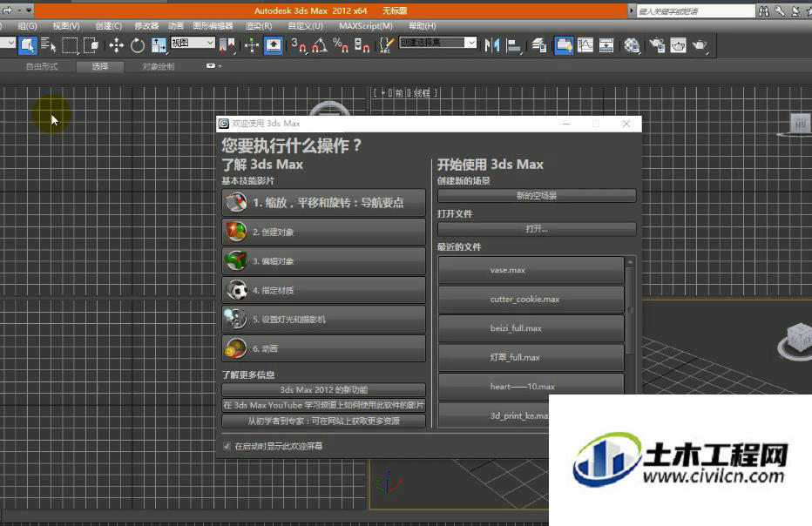Switch to the 对象绘制 ribbon tab
The width and height of the screenshot is (812, 526).
159,66
